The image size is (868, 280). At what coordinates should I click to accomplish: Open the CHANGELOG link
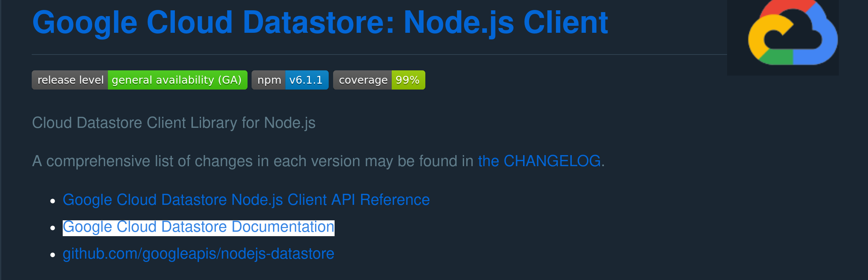tap(539, 161)
